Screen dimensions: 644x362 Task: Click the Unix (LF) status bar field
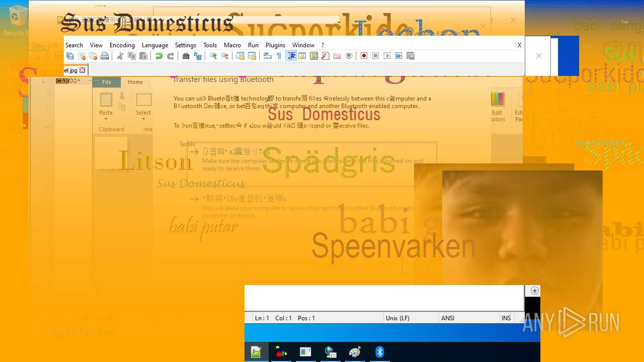(411, 318)
